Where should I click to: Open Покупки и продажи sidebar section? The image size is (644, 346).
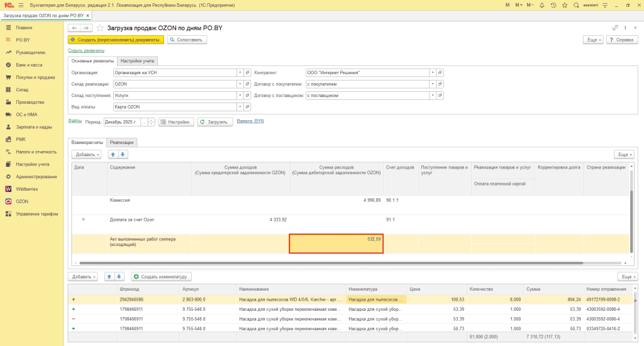35,77
